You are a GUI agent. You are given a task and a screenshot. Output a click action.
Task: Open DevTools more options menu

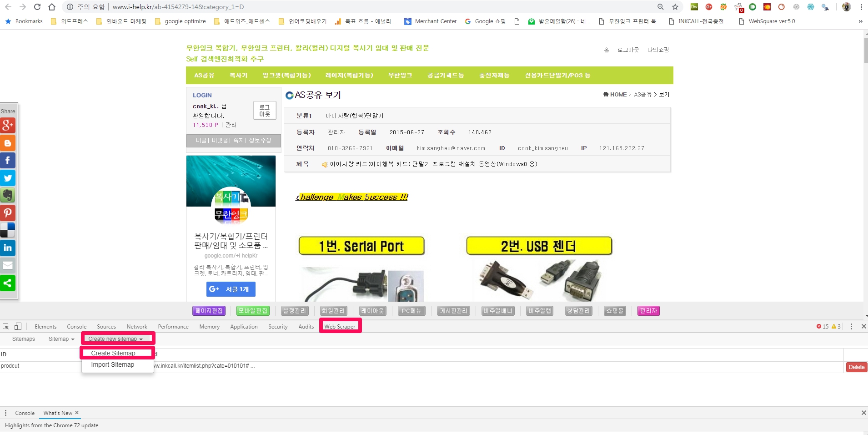click(x=851, y=327)
